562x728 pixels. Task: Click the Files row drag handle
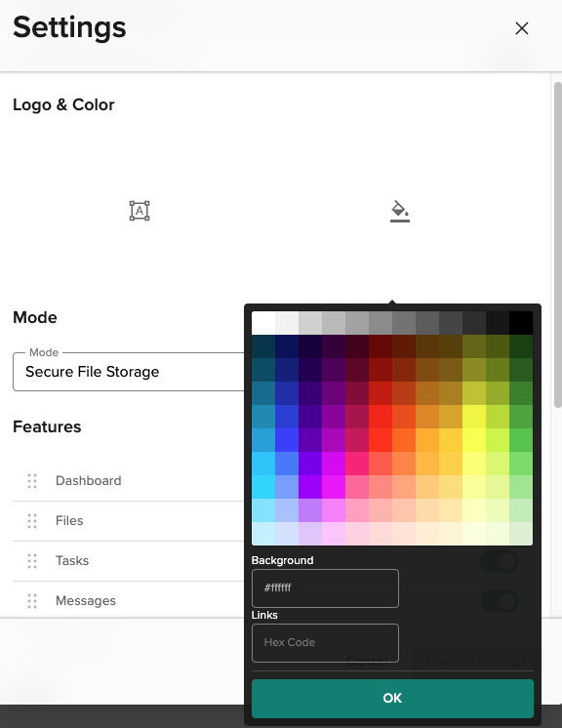(32, 521)
